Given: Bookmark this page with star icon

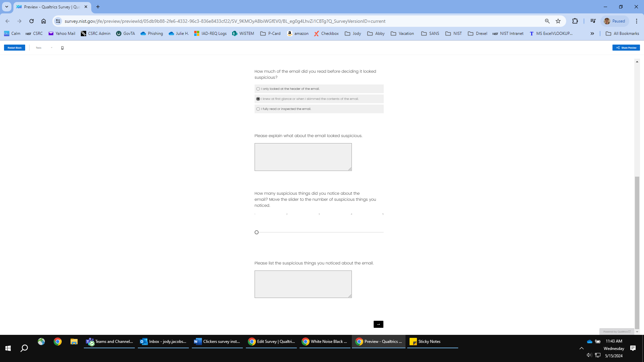Looking at the screenshot, I should (558, 21).
